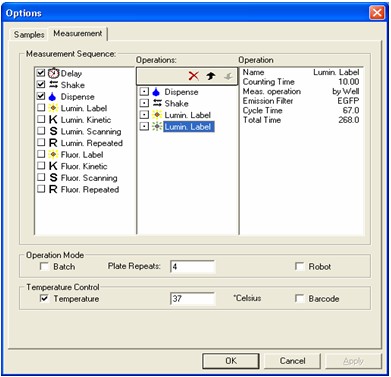Enable the Robot checkbox
The width and height of the screenshot is (391, 377).
(299, 266)
